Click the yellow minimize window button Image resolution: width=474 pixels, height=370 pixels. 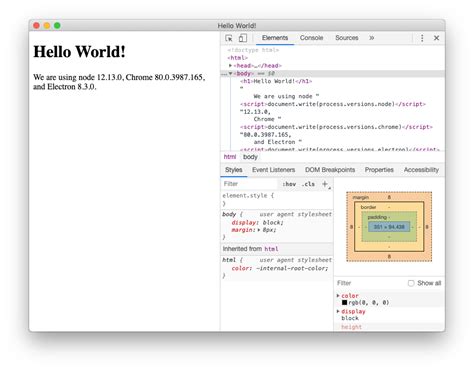47,26
